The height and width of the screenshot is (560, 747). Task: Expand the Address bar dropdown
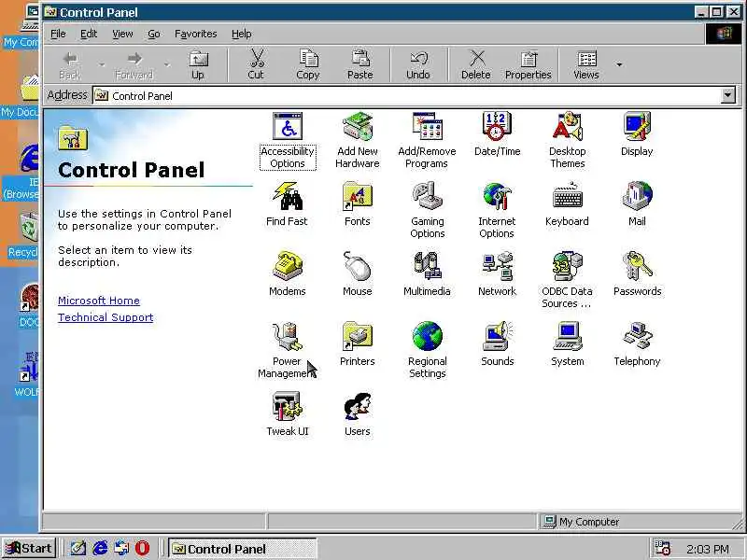coord(727,96)
